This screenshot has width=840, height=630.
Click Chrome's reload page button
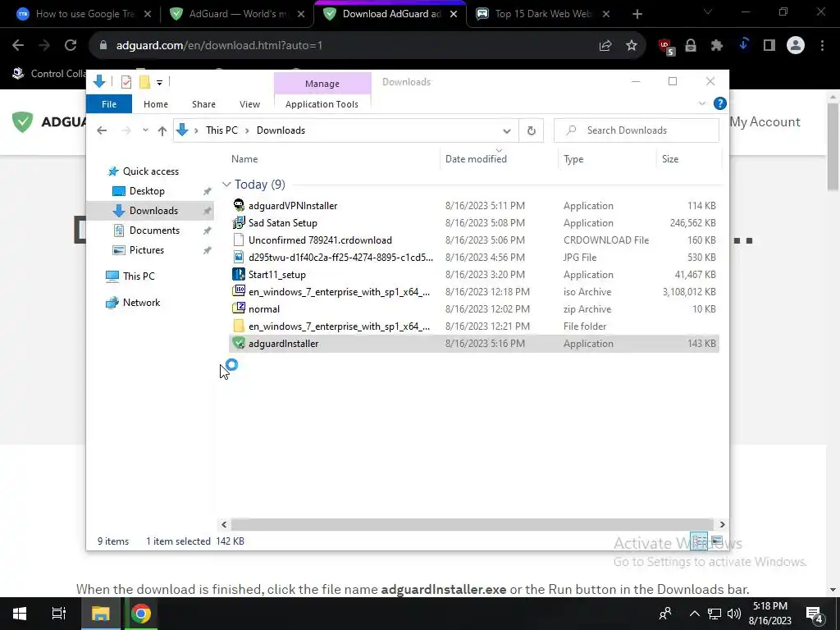71,46
